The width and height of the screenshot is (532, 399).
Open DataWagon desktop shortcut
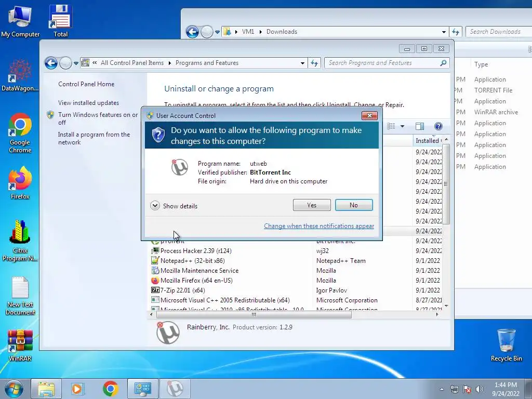point(20,75)
